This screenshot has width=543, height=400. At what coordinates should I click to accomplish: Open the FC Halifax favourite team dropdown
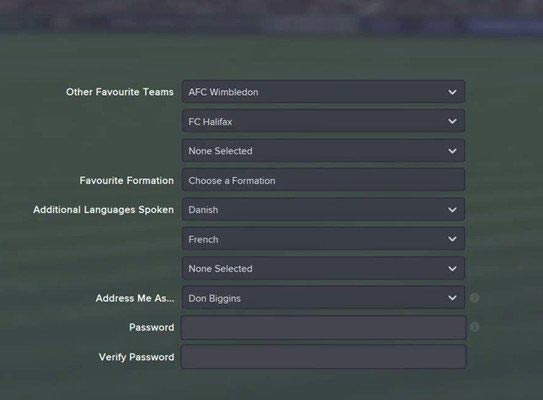point(323,121)
